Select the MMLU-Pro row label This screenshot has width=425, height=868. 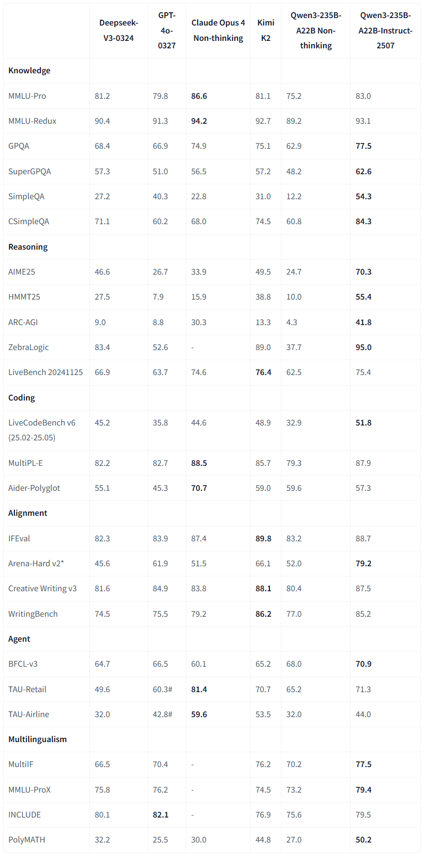point(27,96)
